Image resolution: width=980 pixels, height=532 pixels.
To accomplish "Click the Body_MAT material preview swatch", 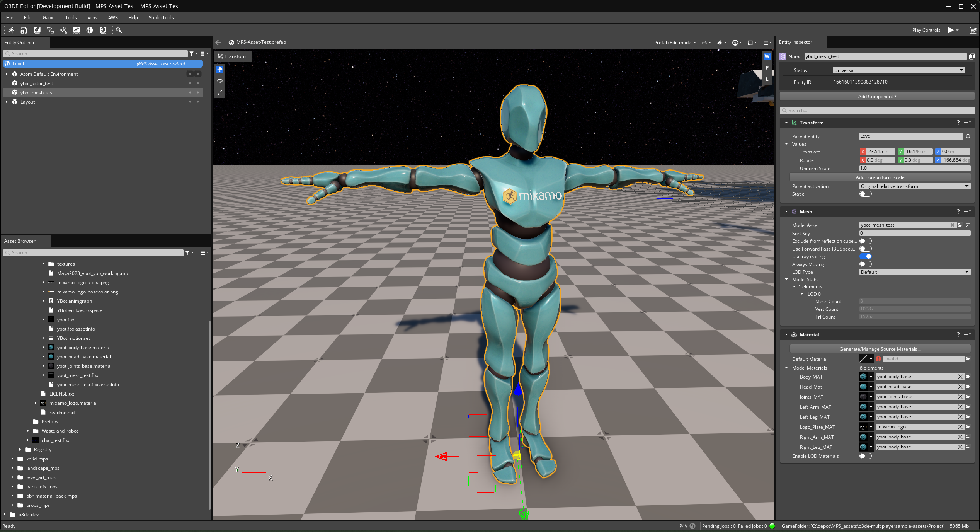I will click(863, 377).
